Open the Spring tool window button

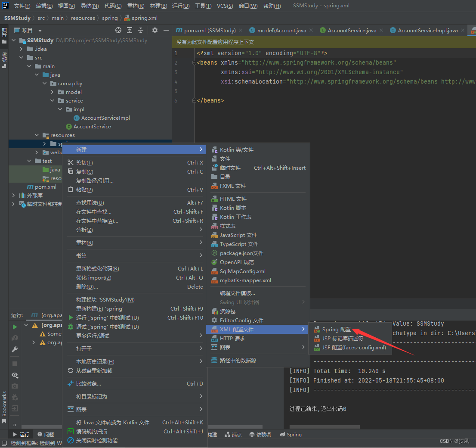coord(291,435)
